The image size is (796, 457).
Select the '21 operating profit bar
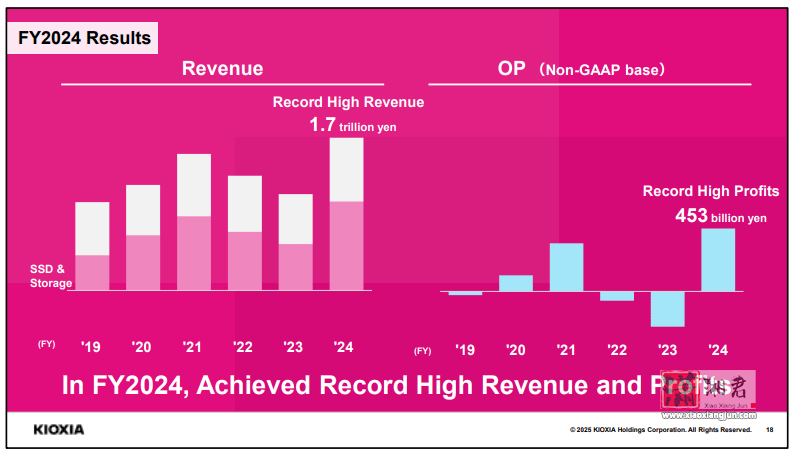[566, 267]
